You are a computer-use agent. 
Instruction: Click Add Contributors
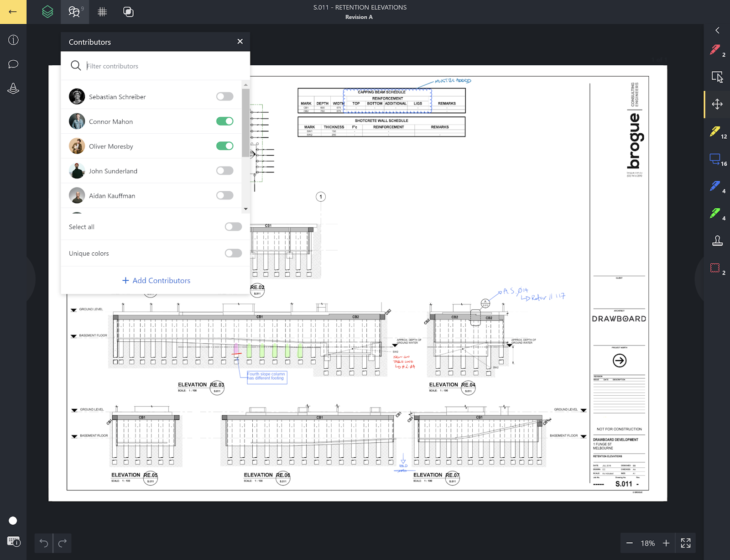(x=156, y=280)
